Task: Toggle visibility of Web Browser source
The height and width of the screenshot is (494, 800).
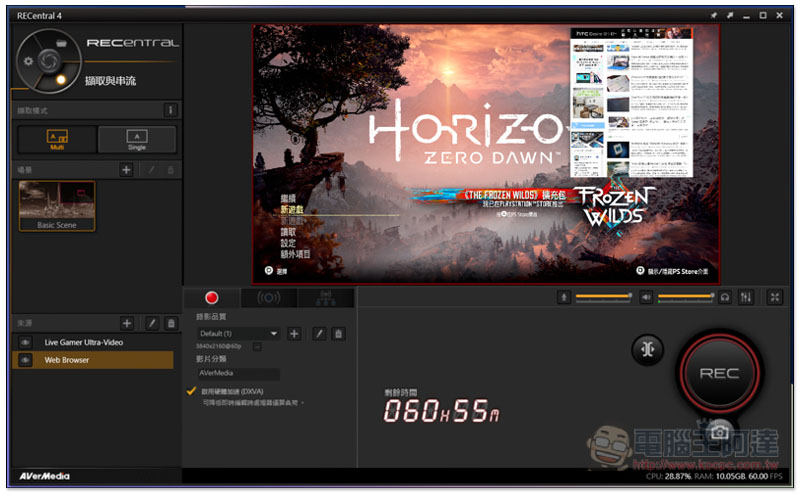Action: 25,360
